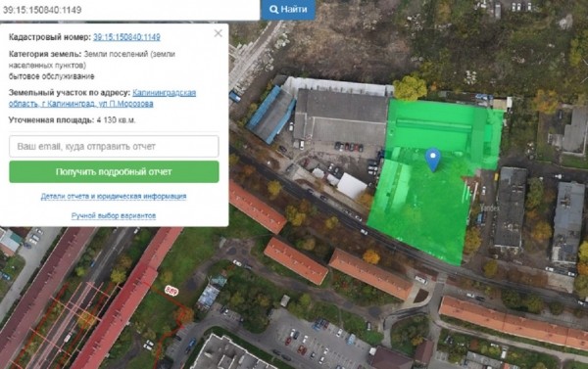Open the Калининградская область address link
This screenshot has height=369, width=588.
pyautogui.click(x=102, y=98)
